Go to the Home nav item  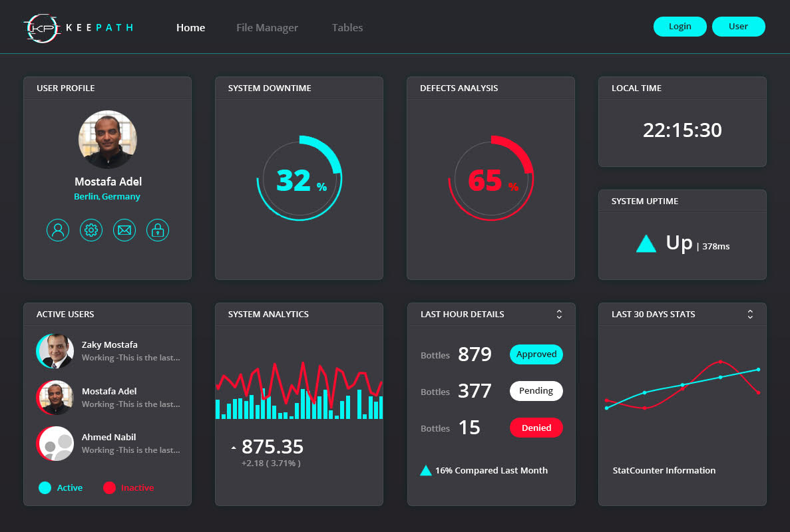[x=190, y=28]
